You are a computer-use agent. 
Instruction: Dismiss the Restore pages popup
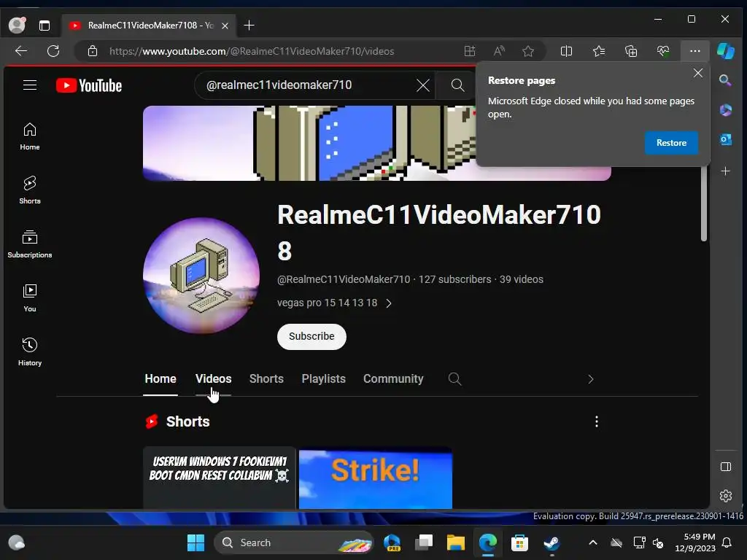698,73
